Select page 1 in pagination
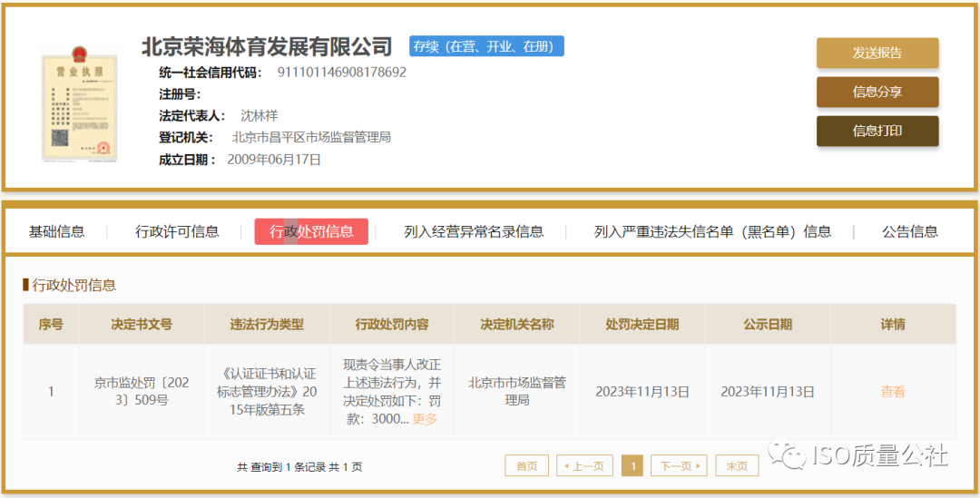 point(632,465)
